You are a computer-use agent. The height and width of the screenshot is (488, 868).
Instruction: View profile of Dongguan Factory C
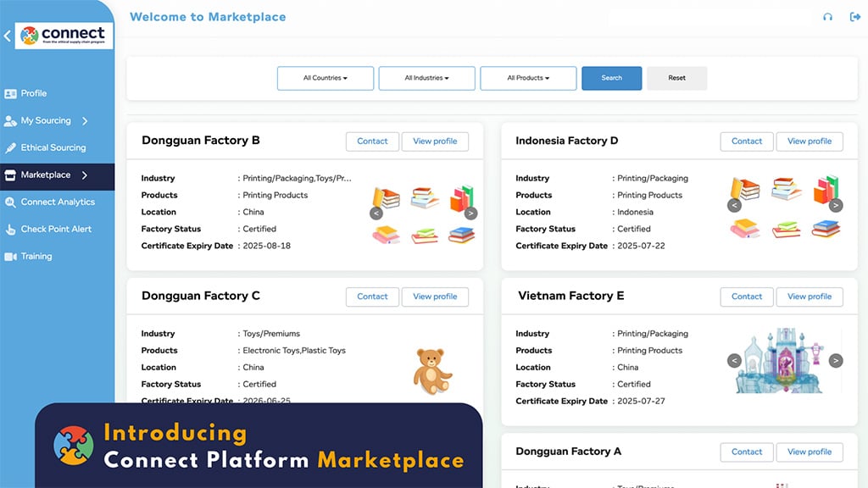coord(435,297)
